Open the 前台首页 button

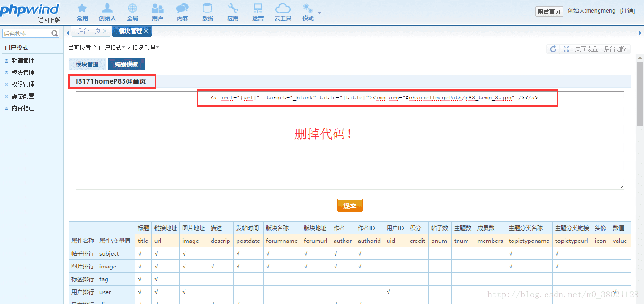549,11
